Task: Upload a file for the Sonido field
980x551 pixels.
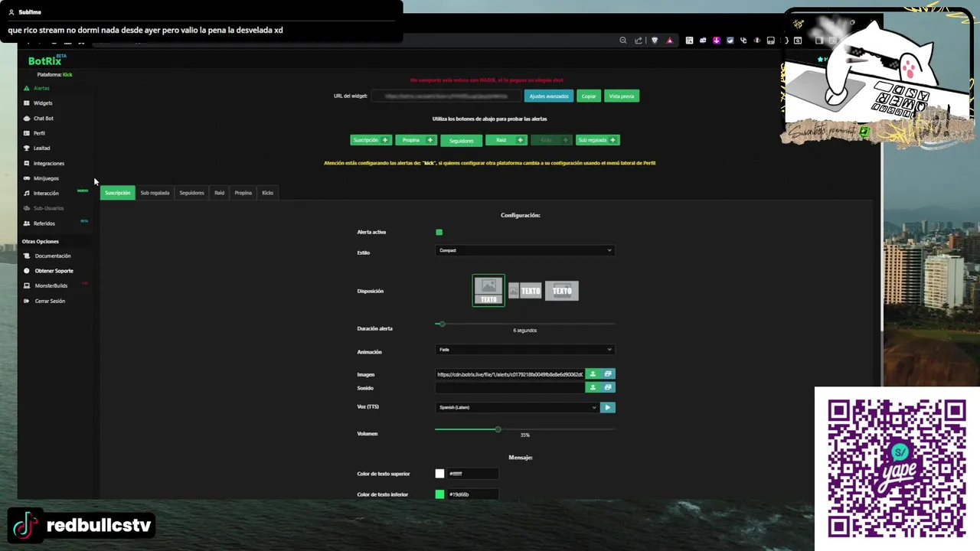Action: (593, 387)
